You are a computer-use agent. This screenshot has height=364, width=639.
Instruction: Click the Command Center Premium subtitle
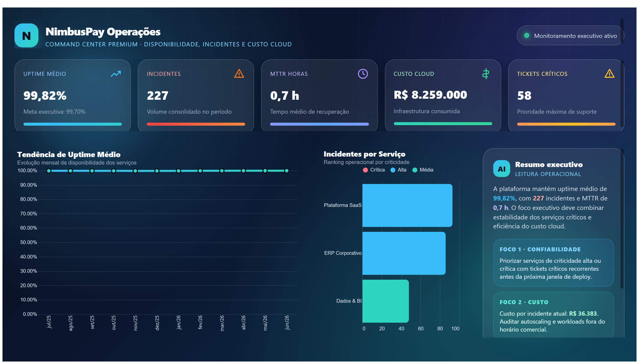(x=168, y=44)
